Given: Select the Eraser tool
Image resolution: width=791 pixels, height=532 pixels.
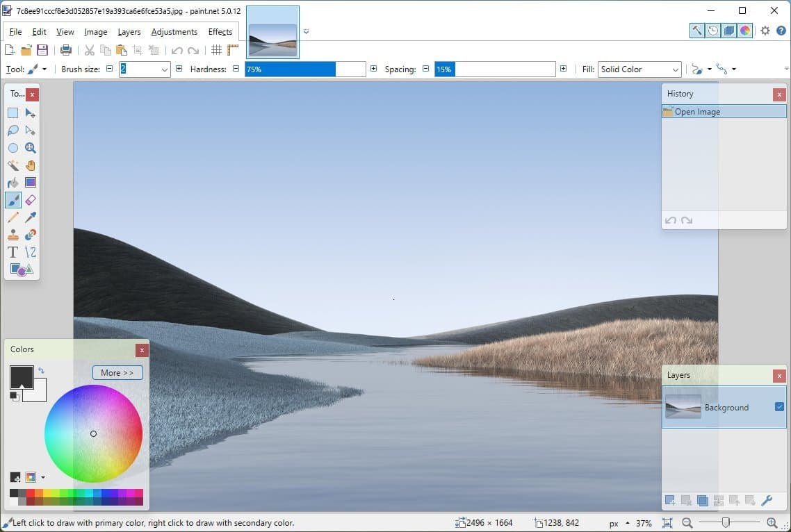Looking at the screenshot, I should [x=30, y=199].
